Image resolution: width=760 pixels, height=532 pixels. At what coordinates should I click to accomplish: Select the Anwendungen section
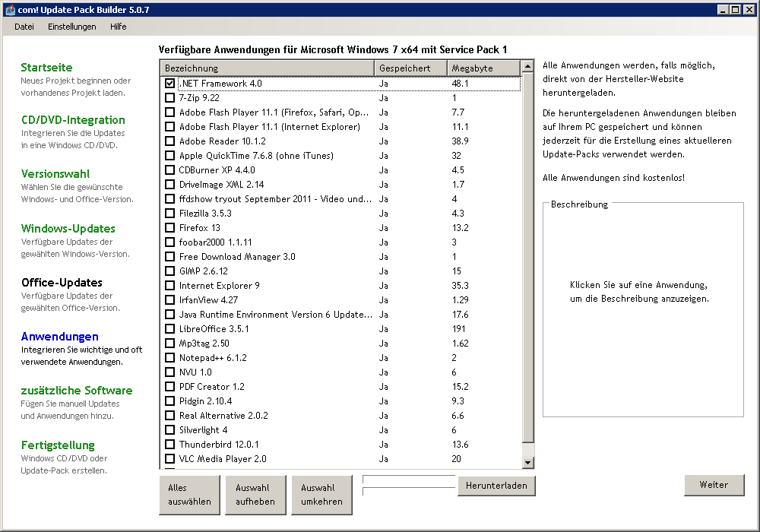click(x=59, y=336)
